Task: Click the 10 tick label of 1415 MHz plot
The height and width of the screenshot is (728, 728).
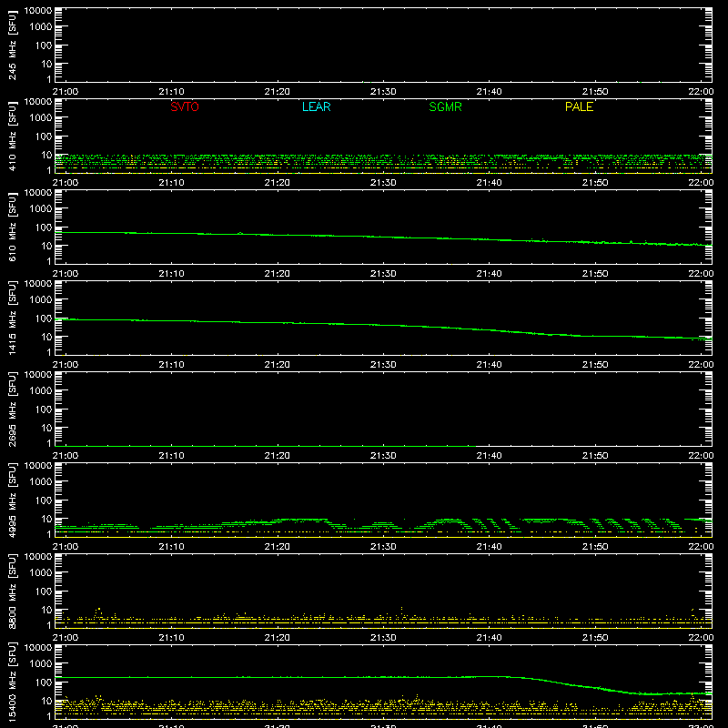Action: click(46, 337)
